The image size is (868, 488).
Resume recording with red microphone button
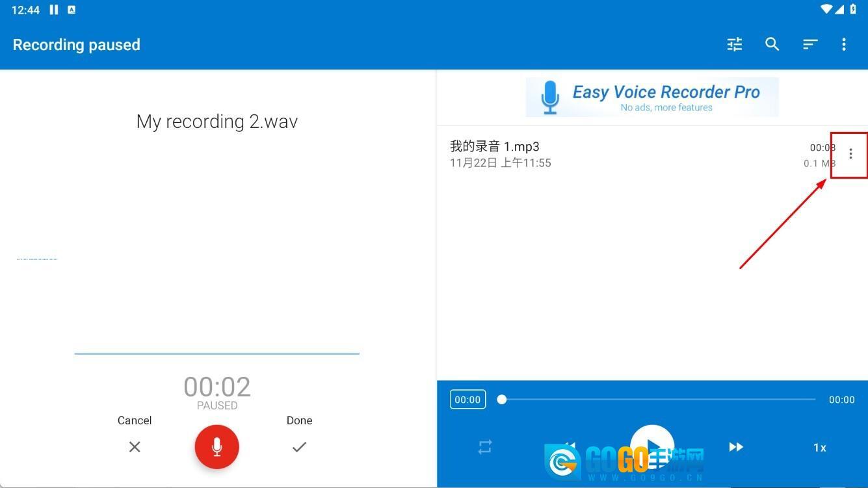click(x=217, y=447)
